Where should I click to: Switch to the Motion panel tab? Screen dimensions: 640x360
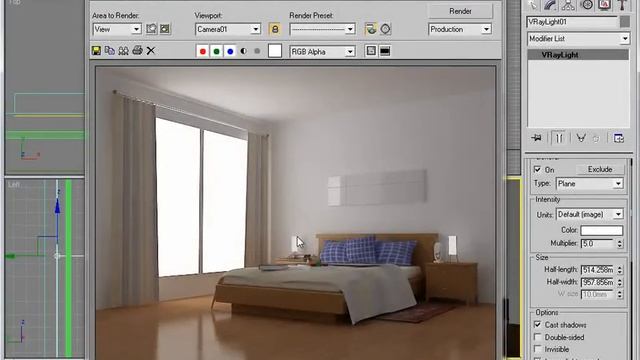click(x=587, y=5)
